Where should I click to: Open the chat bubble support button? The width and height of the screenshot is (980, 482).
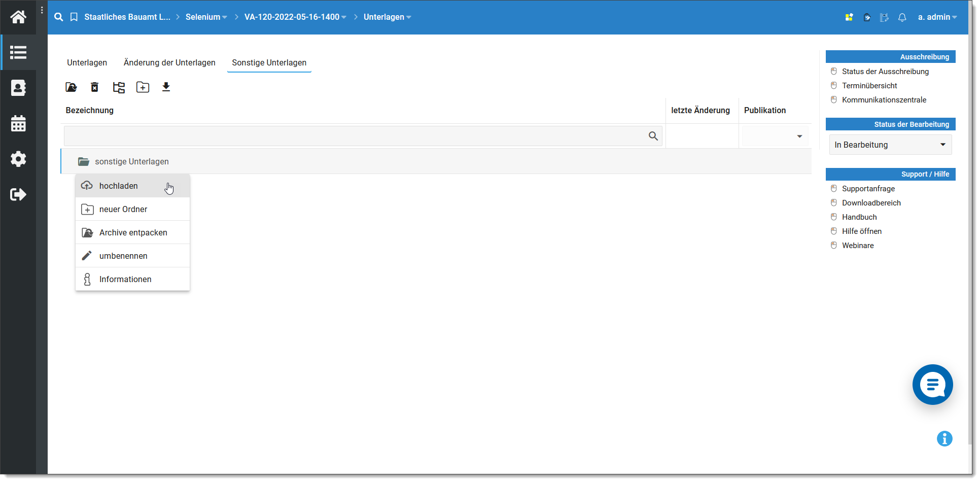click(x=932, y=385)
